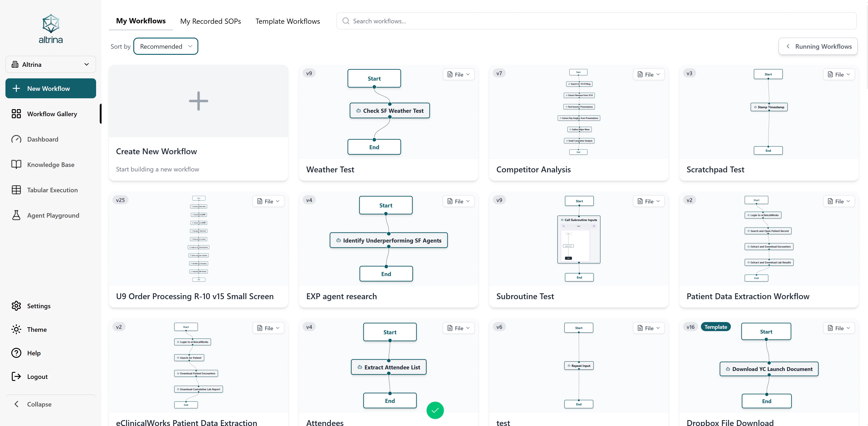Expand the Altrina organization selector
This screenshot has height=426, width=868.
[x=51, y=64]
